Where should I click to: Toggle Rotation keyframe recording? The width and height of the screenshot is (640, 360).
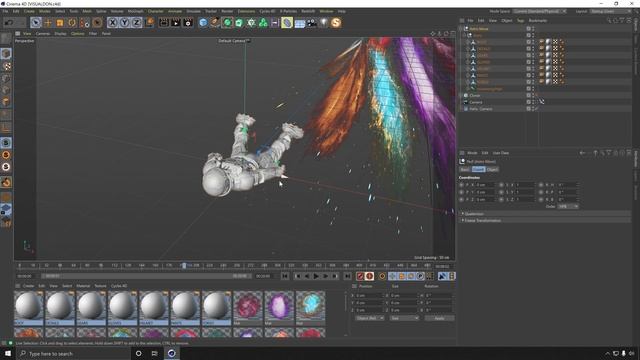411,276
